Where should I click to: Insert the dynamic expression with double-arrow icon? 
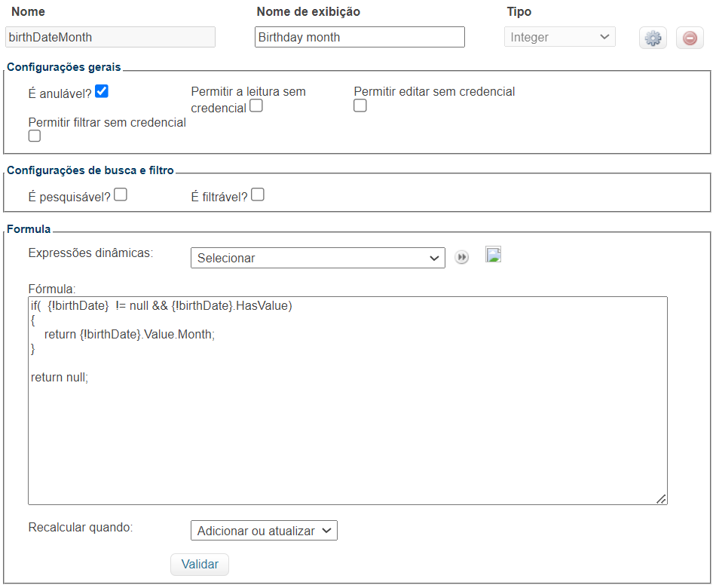point(462,258)
